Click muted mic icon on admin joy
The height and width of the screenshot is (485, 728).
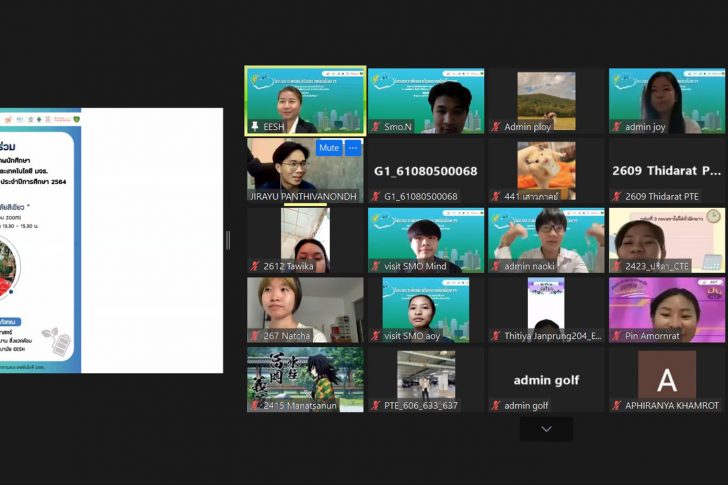click(x=617, y=127)
